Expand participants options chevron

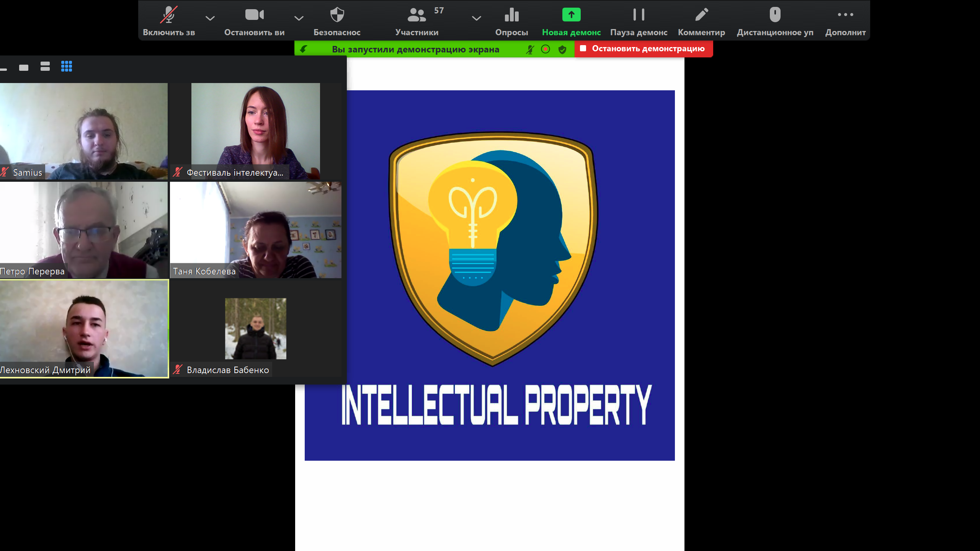(476, 18)
